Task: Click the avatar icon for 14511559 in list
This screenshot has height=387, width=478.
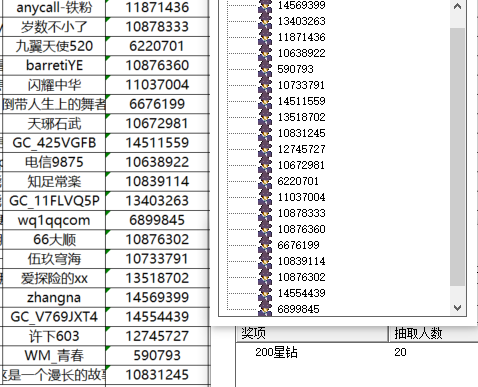Action: click(265, 101)
